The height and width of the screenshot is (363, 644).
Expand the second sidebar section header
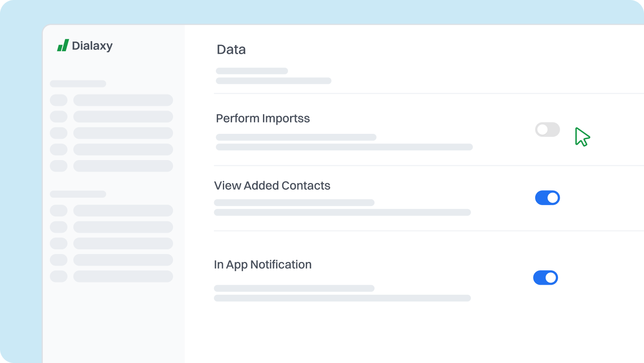click(x=78, y=193)
